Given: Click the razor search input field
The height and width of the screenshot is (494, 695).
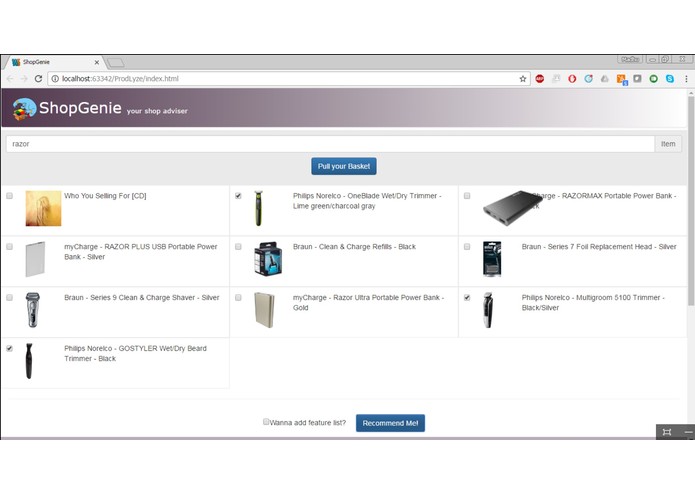Looking at the screenshot, I should point(330,144).
